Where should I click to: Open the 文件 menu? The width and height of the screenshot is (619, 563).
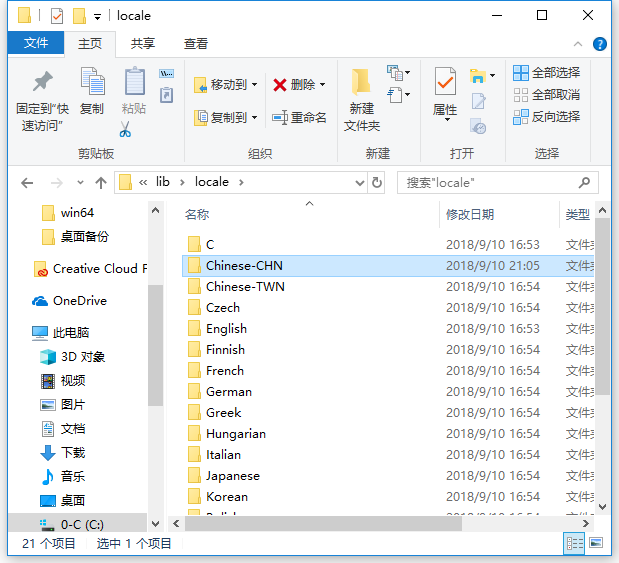pos(36,43)
